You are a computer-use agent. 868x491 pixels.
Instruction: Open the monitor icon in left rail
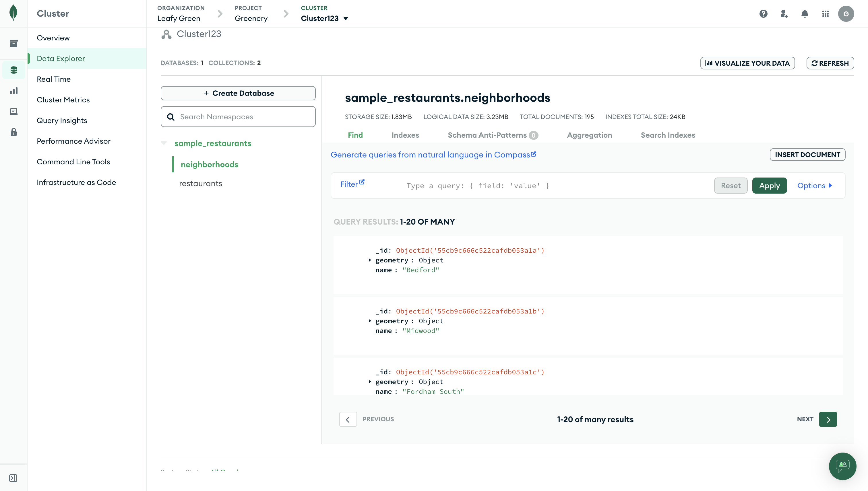[x=13, y=111]
